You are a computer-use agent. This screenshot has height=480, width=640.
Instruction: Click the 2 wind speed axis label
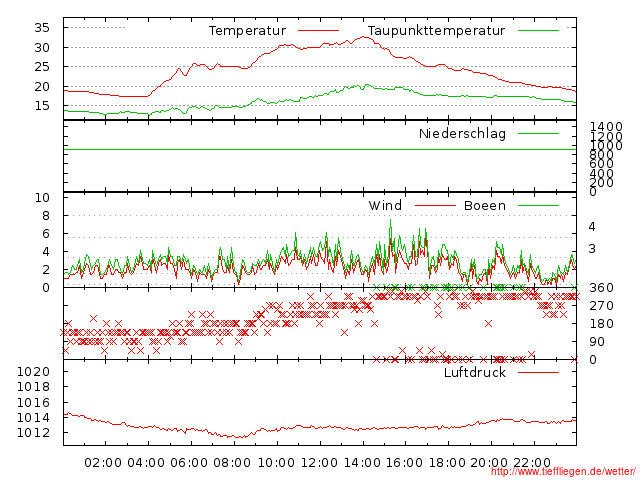coord(46,269)
